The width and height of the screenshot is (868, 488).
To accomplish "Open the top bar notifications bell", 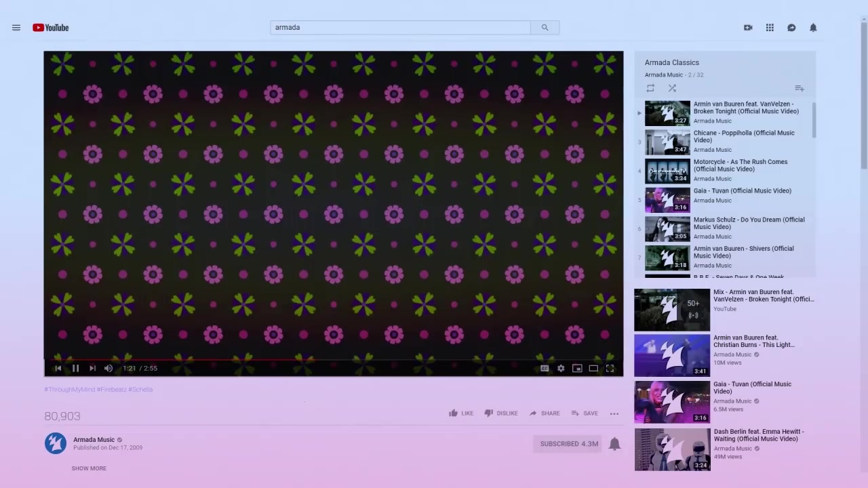I will pyautogui.click(x=813, y=28).
